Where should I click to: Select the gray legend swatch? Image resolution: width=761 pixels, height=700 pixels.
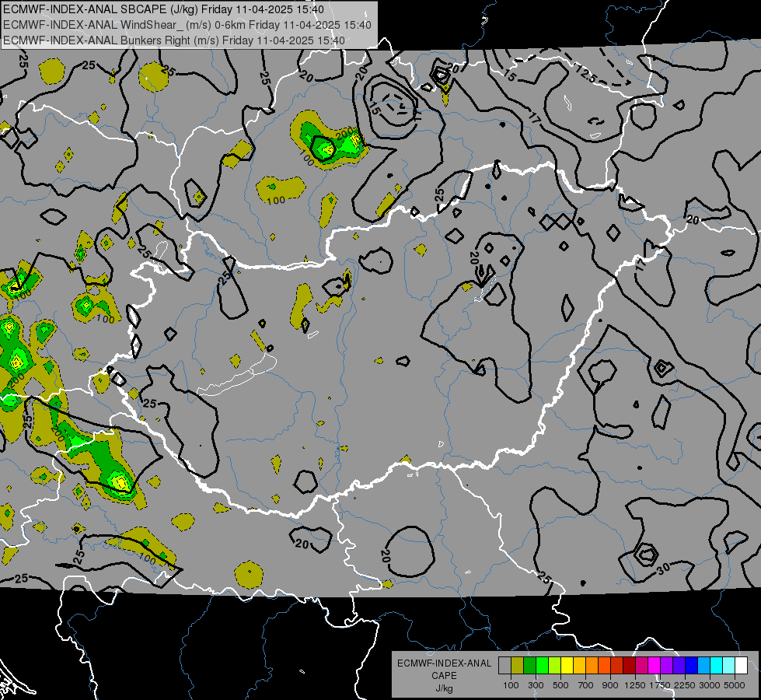click(504, 665)
